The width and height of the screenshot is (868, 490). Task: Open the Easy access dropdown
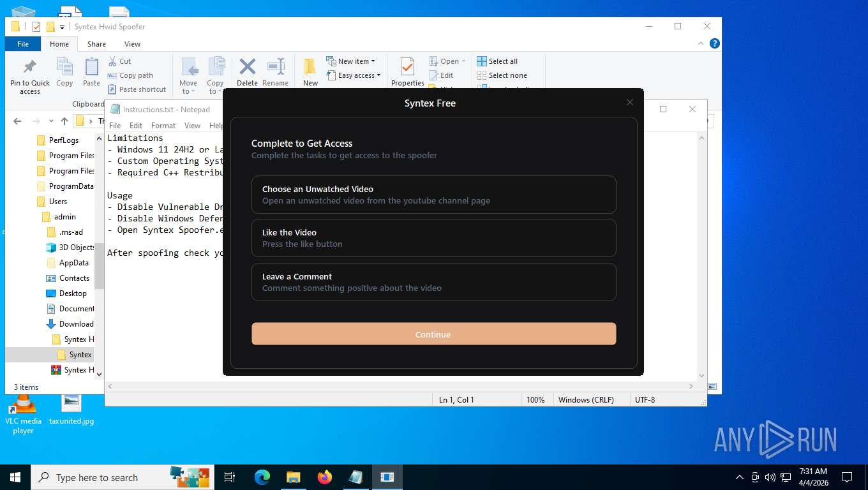[x=353, y=75]
